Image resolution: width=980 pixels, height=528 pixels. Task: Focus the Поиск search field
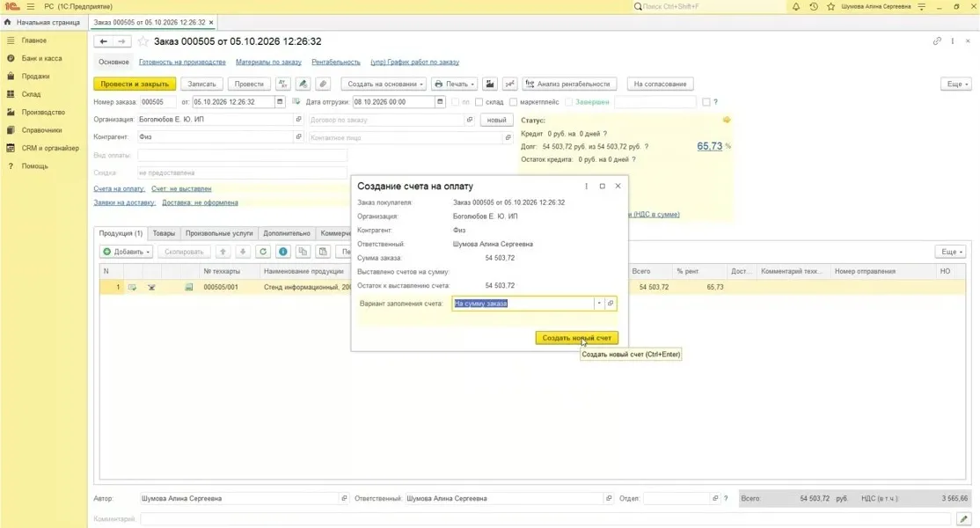click(x=709, y=6)
